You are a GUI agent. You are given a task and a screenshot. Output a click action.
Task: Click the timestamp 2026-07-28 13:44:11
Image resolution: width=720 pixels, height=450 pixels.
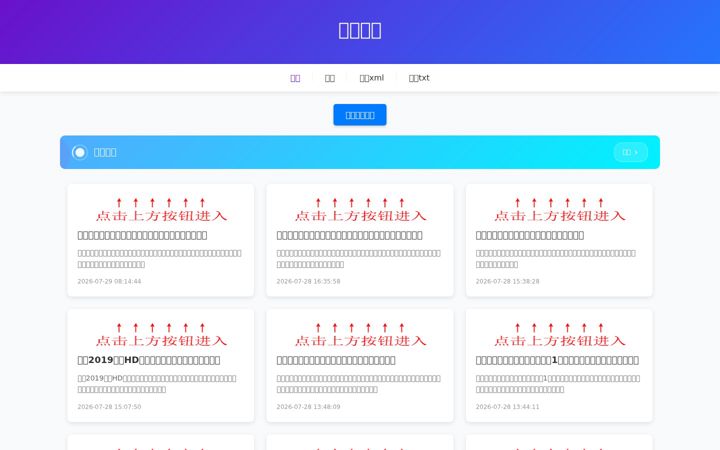point(507,406)
